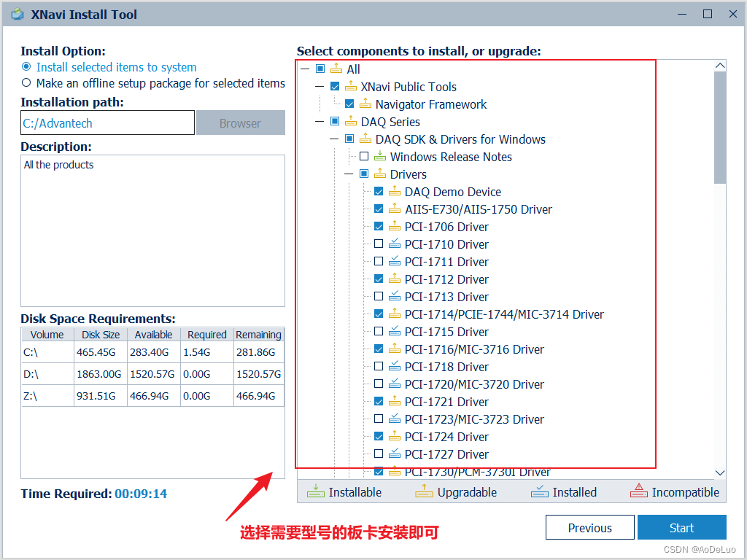Click the upgradable icon beside PCI-1721 Driver
This screenshot has width=747, height=560.
(395, 401)
